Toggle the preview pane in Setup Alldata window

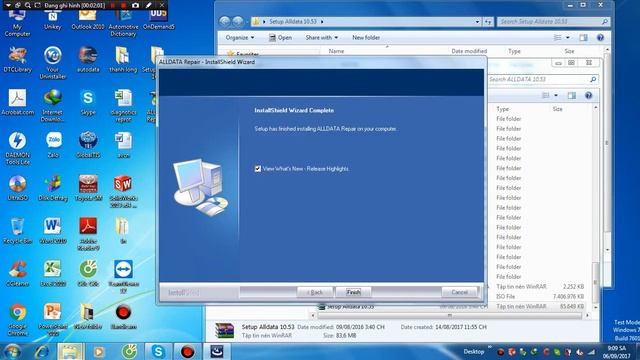click(583, 38)
